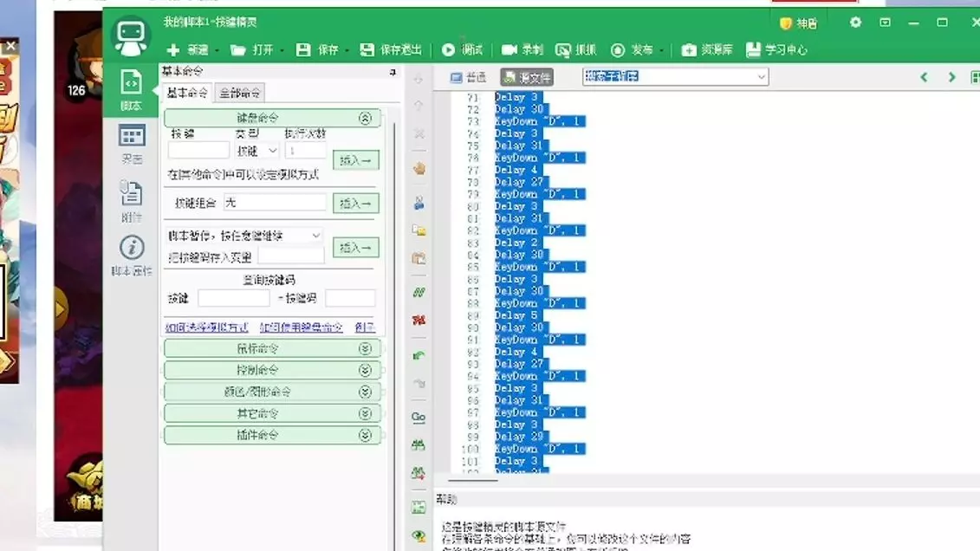This screenshot has height=551, width=980.
Task: Click the red uncomment icon
Action: pyautogui.click(x=419, y=320)
